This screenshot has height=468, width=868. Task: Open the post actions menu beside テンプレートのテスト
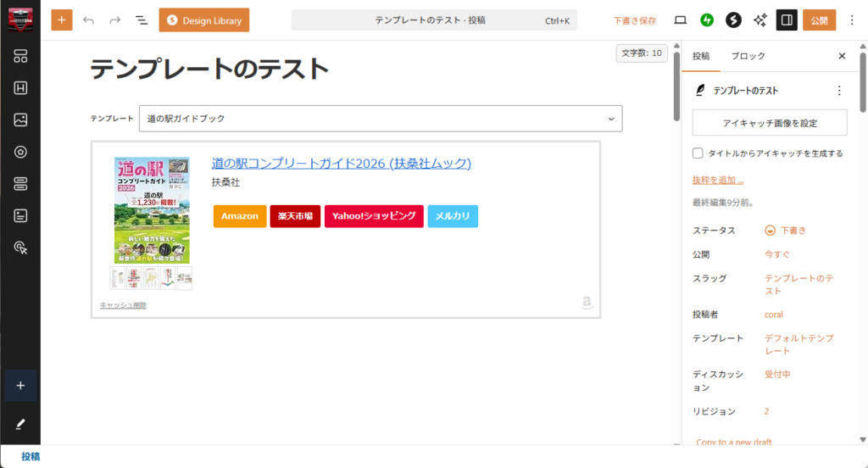[839, 90]
